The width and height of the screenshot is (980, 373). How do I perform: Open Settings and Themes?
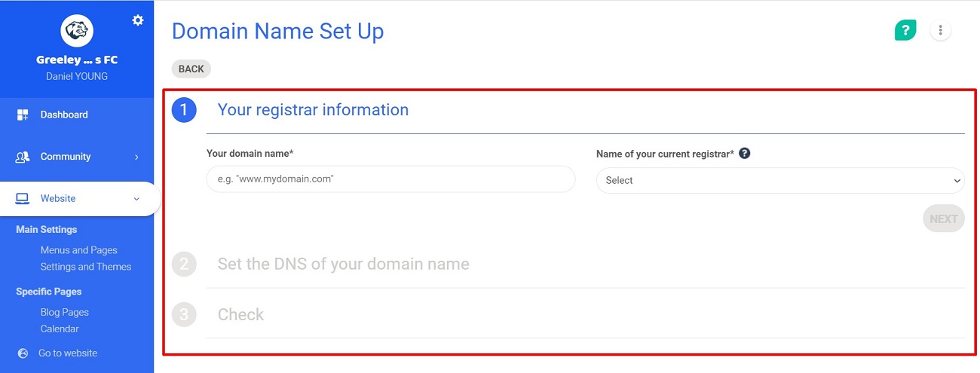pyautogui.click(x=86, y=267)
